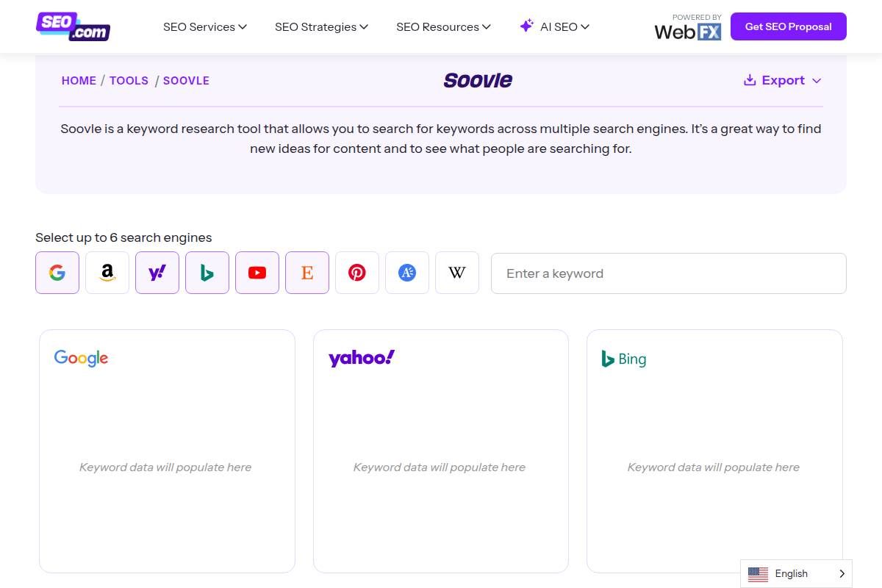
Task: Open the Export dropdown
Action: click(x=783, y=80)
